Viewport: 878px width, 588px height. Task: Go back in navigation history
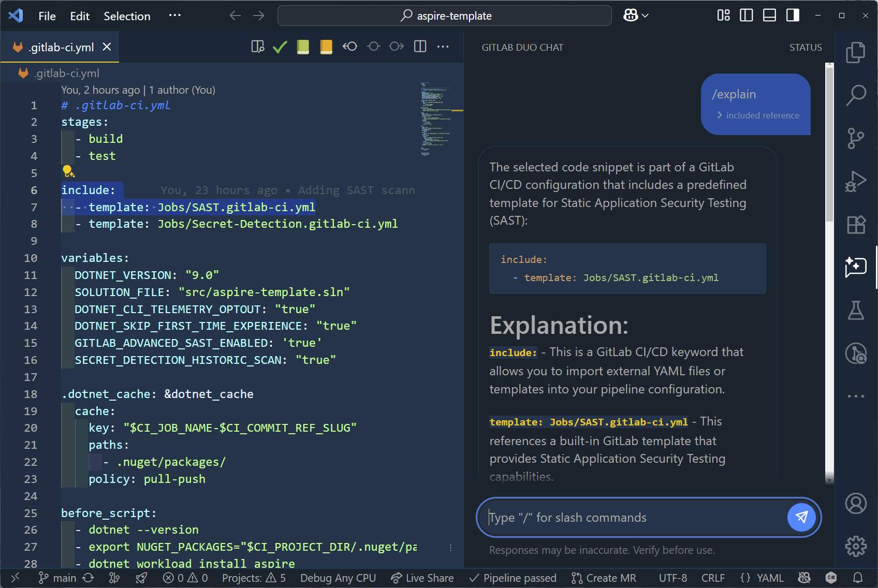(x=236, y=16)
